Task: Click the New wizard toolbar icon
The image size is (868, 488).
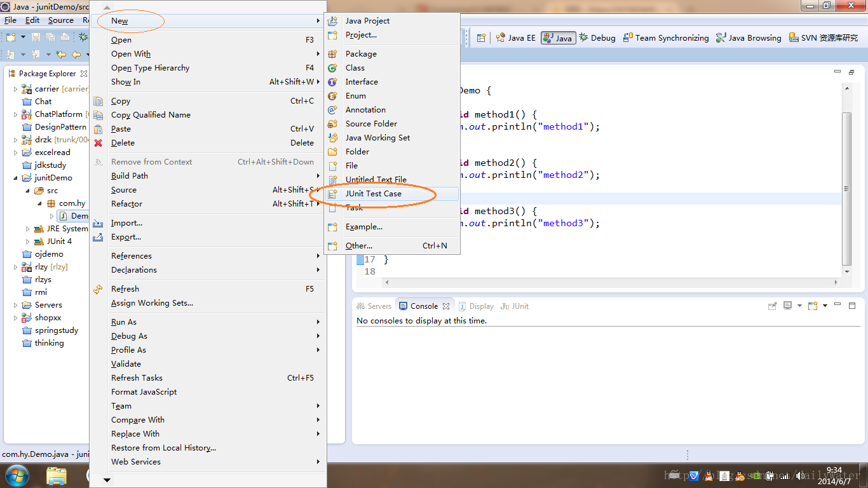Action: click(11, 37)
